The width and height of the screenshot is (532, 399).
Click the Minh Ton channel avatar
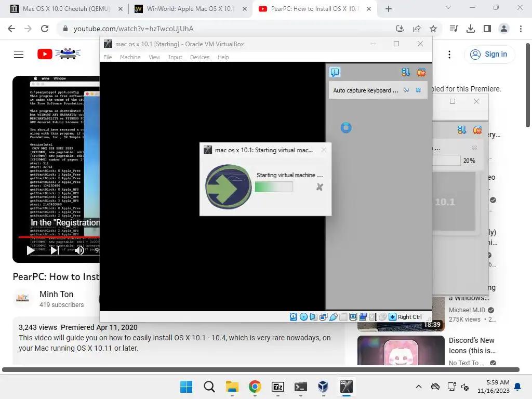pyautogui.click(x=22, y=298)
